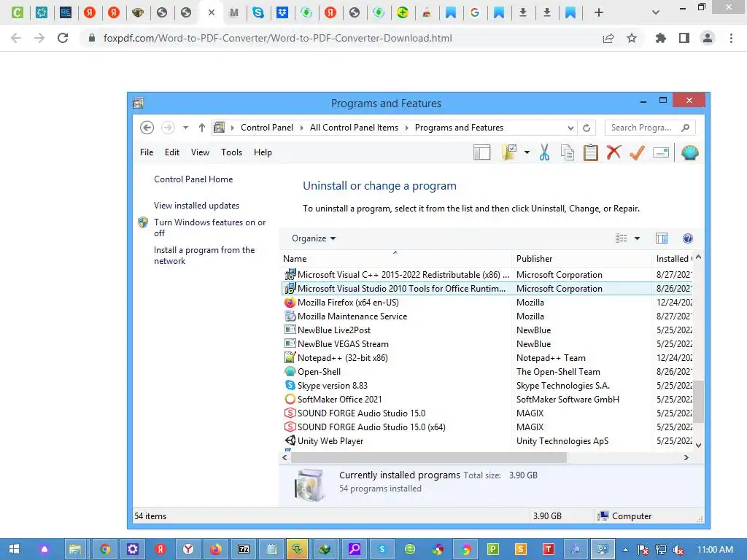This screenshot has width=747, height=560.
Task: Open the view options dropdown arrow
Action: pos(637,238)
